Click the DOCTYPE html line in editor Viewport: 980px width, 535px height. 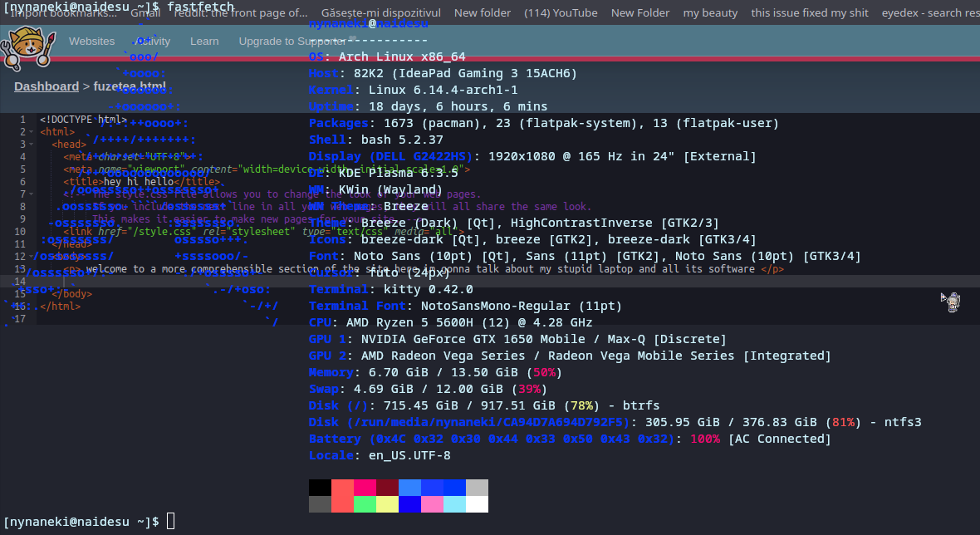tap(83, 120)
